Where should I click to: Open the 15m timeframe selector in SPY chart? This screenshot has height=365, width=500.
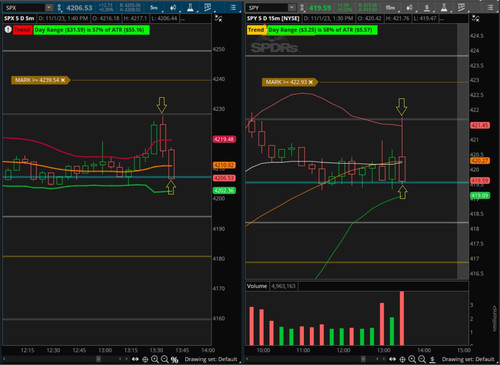(x=390, y=7)
